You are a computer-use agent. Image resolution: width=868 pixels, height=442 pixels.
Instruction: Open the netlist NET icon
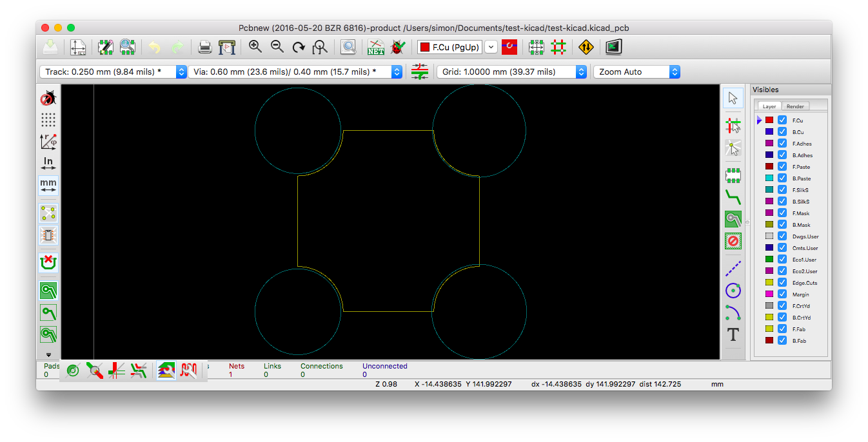click(376, 47)
